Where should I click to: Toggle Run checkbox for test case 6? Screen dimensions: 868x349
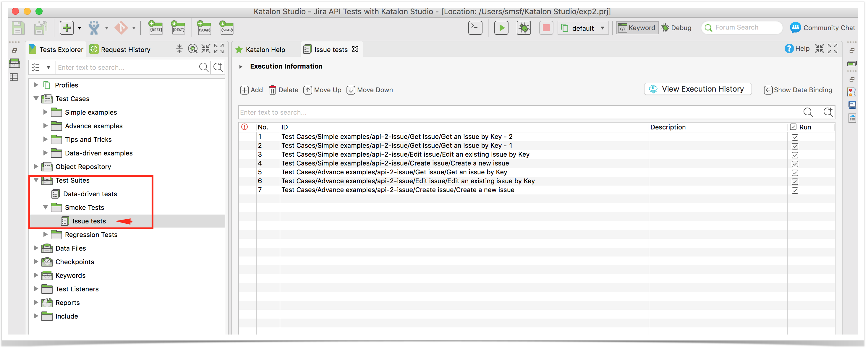click(x=795, y=182)
